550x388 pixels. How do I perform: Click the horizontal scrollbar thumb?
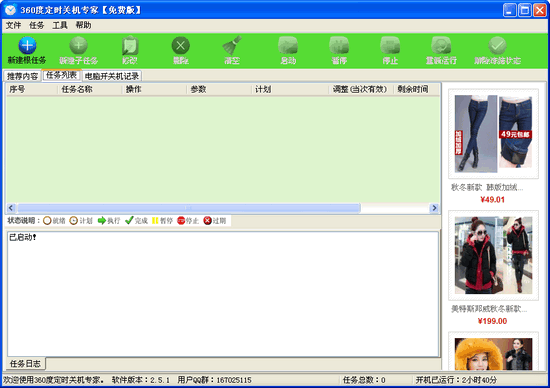189,208
